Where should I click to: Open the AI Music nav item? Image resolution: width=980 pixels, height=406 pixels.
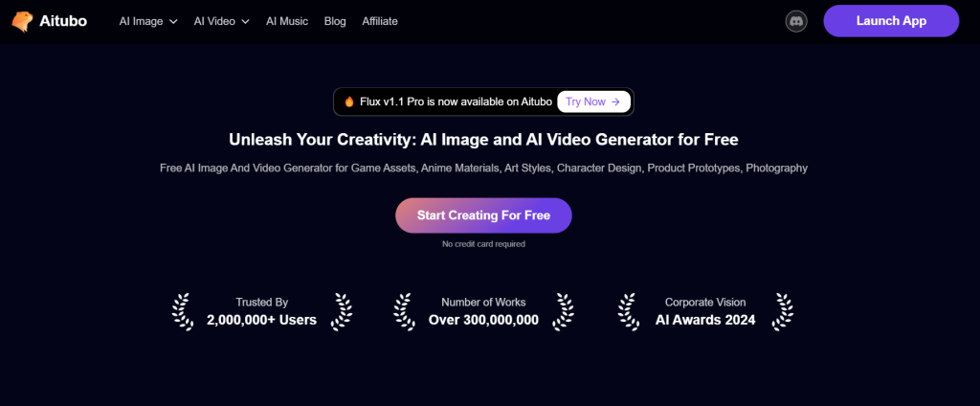coord(286,21)
